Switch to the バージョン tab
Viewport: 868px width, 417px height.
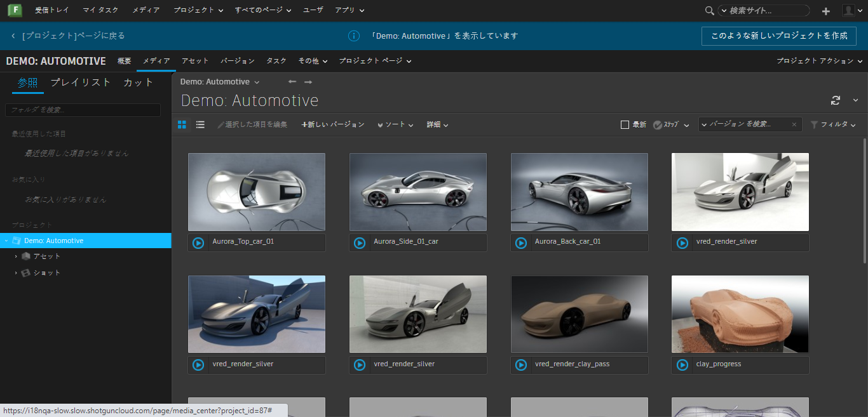pos(238,61)
